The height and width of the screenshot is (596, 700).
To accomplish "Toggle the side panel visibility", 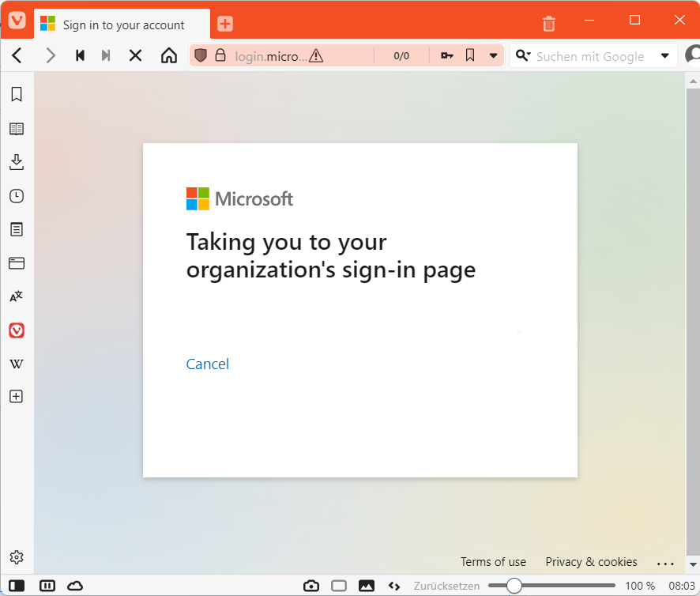I will coord(17,586).
